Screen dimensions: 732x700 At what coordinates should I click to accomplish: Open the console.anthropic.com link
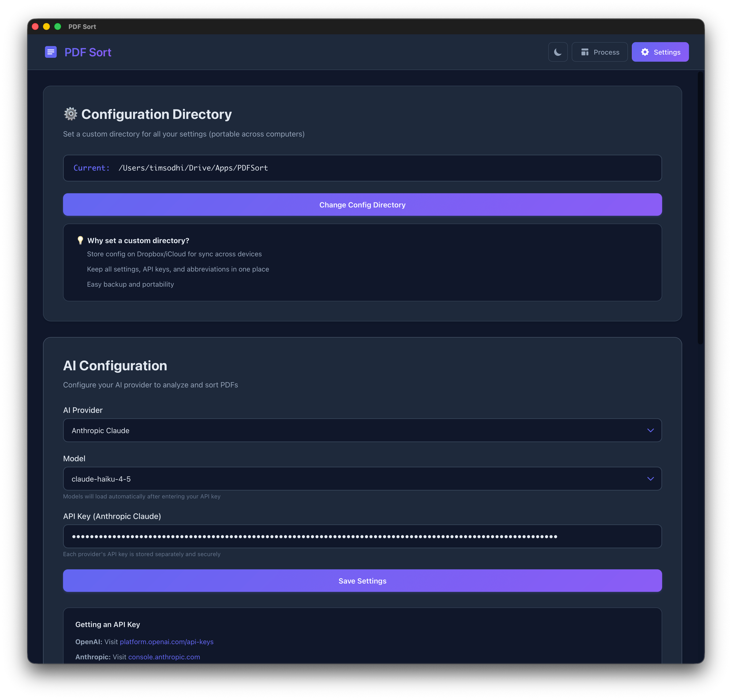pos(164,657)
